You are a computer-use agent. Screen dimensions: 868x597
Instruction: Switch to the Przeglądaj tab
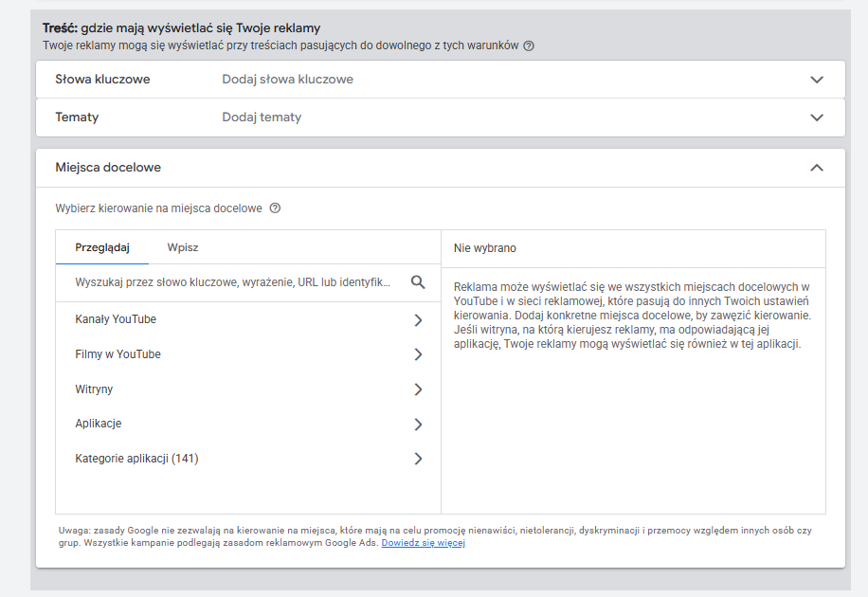tap(101, 247)
